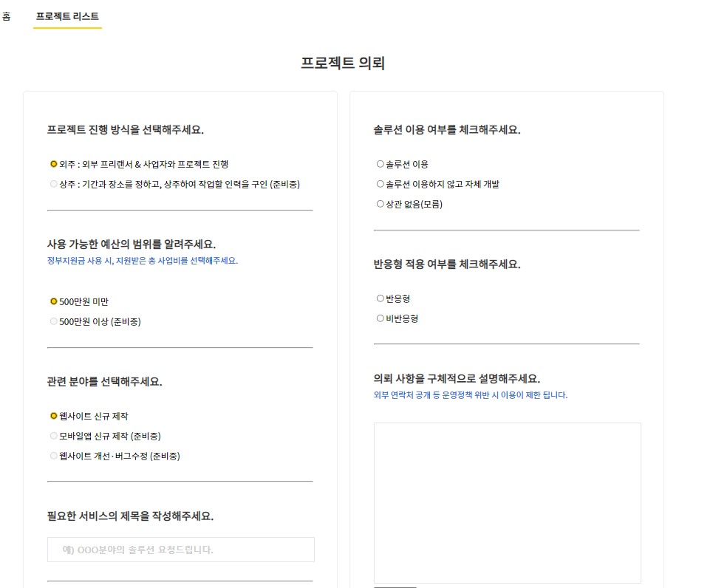The width and height of the screenshot is (713, 588).
Task: Click heading 사용 가능한 예산의 범위를 알려주세요
Action: (x=132, y=245)
